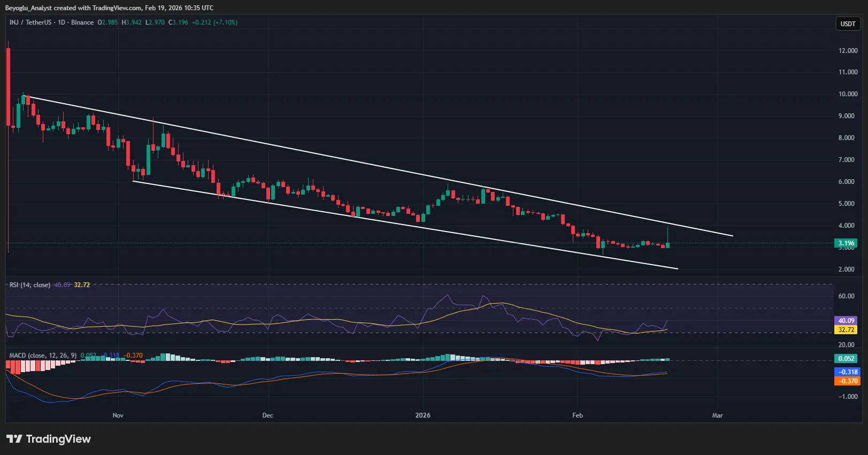Click the MACD (close, 12, 26, 9) indicator label
The height and width of the screenshot is (455, 868).
tap(43, 356)
